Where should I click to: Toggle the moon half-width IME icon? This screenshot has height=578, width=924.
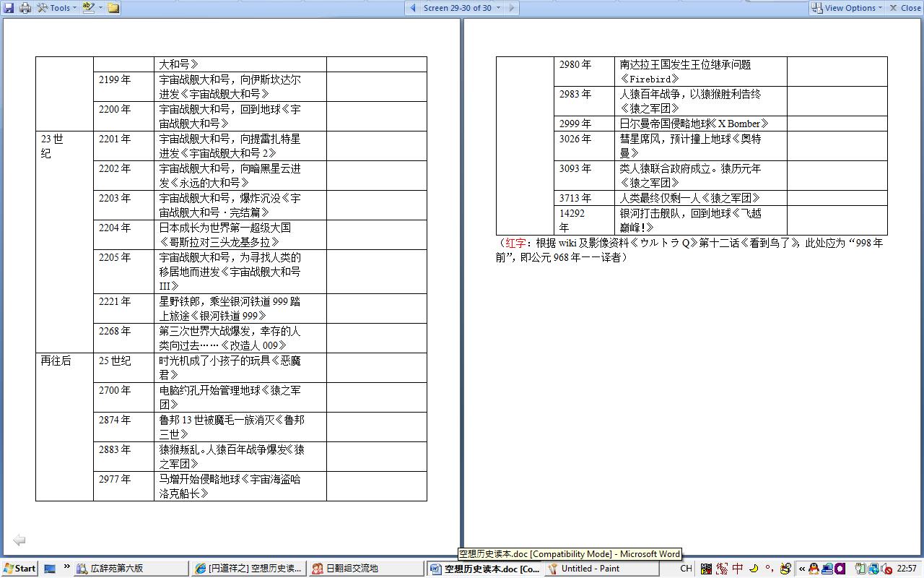(x=754, y=569)
